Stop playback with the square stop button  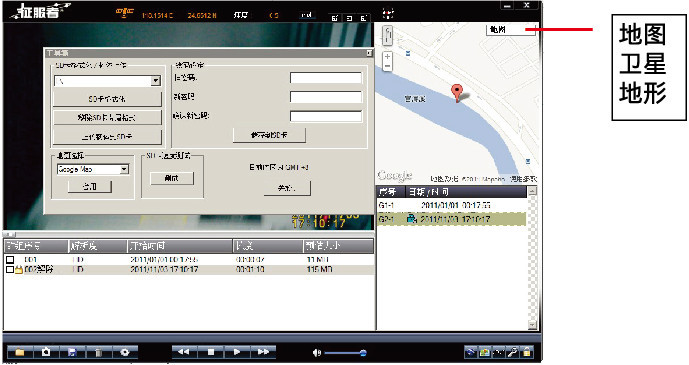coord(210,352)
